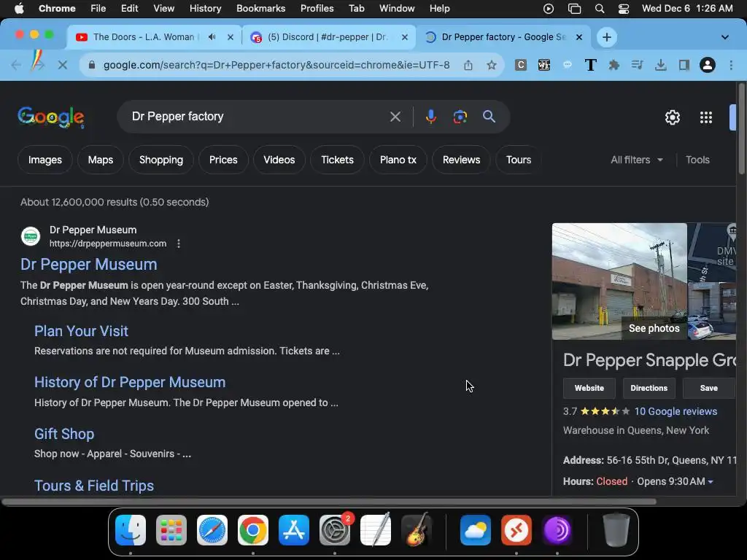Open Spotlight search in the menu bar
The width and height of the screenshot is (747, 560).
(600, 9)
